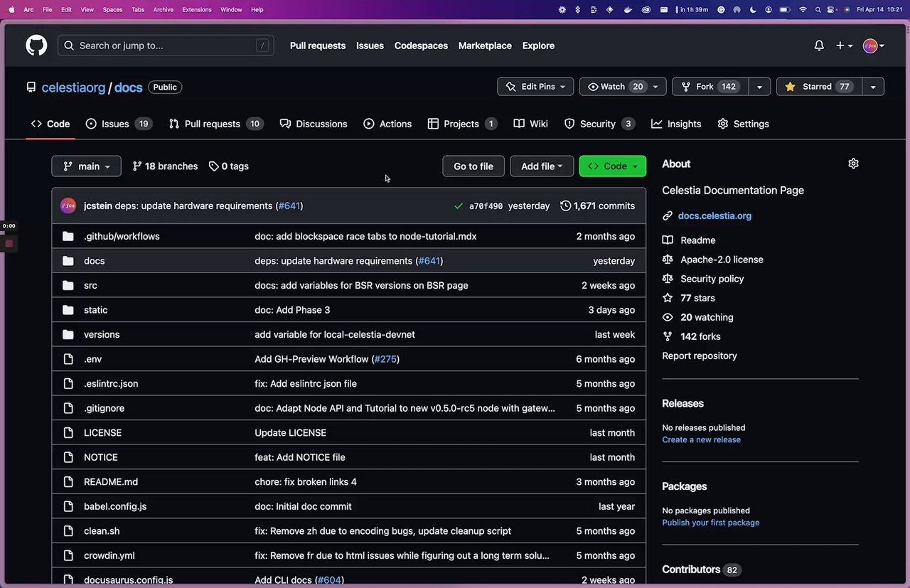Click the static folder icon
Viewport: 910px width, 588px height.
pos(68,310)
